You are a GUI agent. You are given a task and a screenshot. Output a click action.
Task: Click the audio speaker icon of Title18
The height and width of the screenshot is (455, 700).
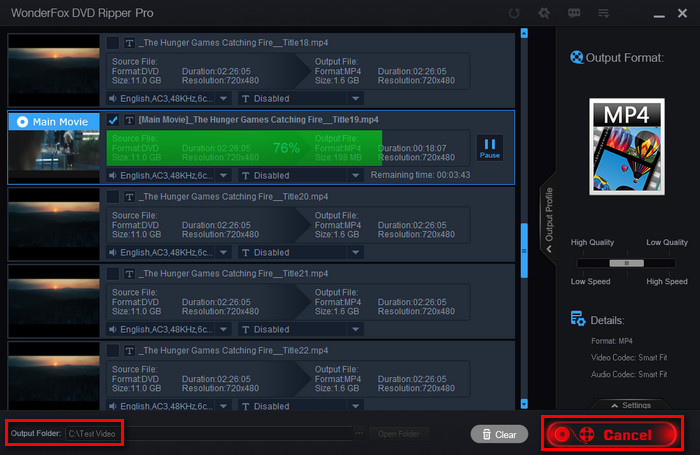113,98
